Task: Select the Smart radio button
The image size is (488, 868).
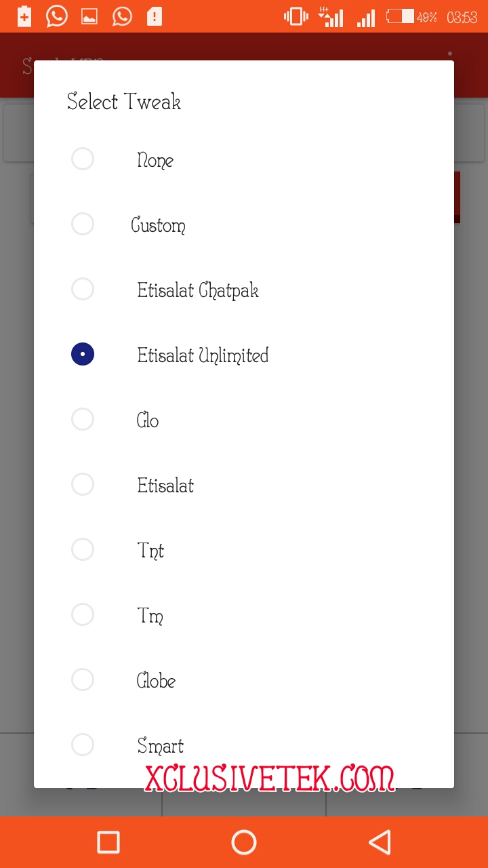Action: (83, 745)
